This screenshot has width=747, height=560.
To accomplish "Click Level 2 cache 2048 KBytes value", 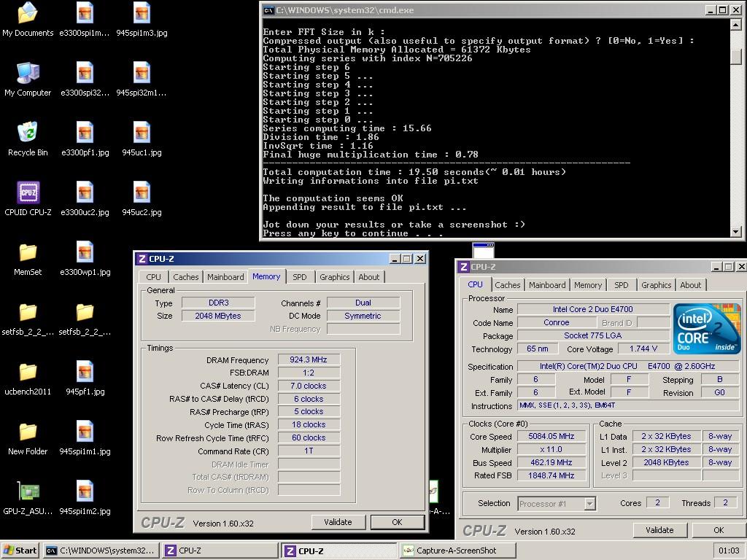I will (667, 462).
